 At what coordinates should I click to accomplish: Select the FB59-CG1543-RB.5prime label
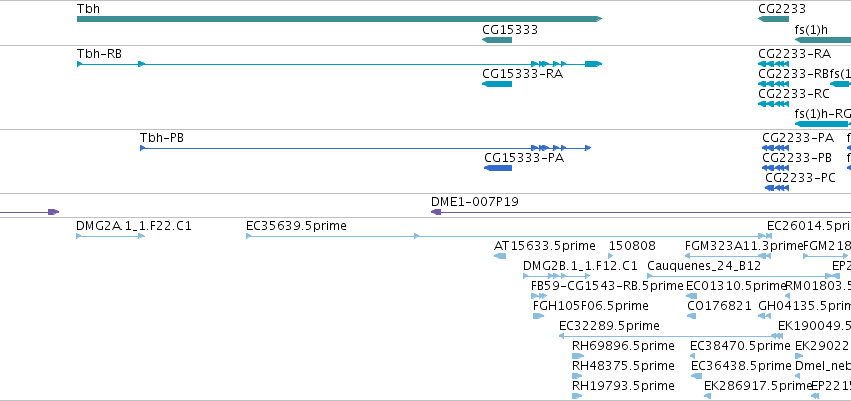click(607, 286)
